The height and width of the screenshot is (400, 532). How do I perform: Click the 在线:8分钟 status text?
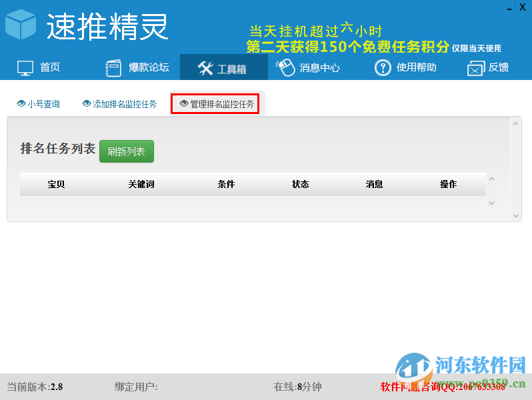click(x=297, y=387)
